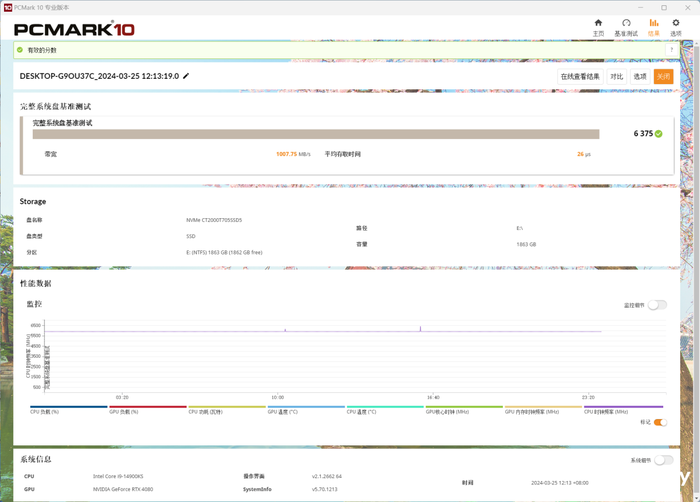Select the 结果 bar-chart icon
The width and height of the screenshot is (700, 502).
[x=654, y=23]
